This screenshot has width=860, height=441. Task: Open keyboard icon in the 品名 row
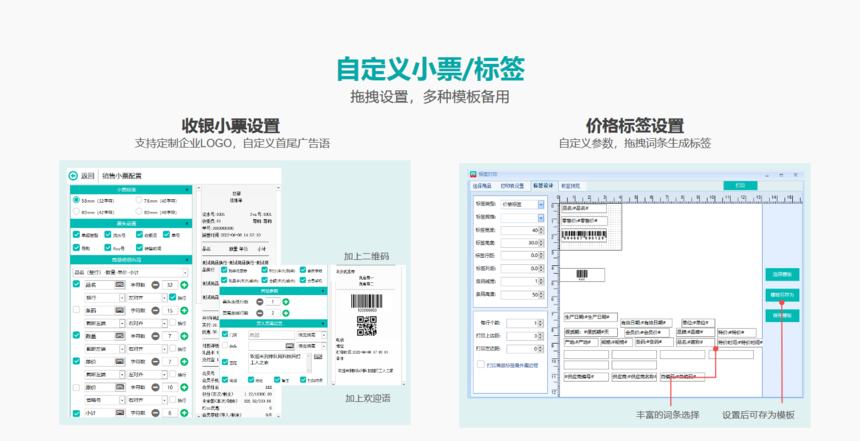pyautogui.click(x=120, y=285)
